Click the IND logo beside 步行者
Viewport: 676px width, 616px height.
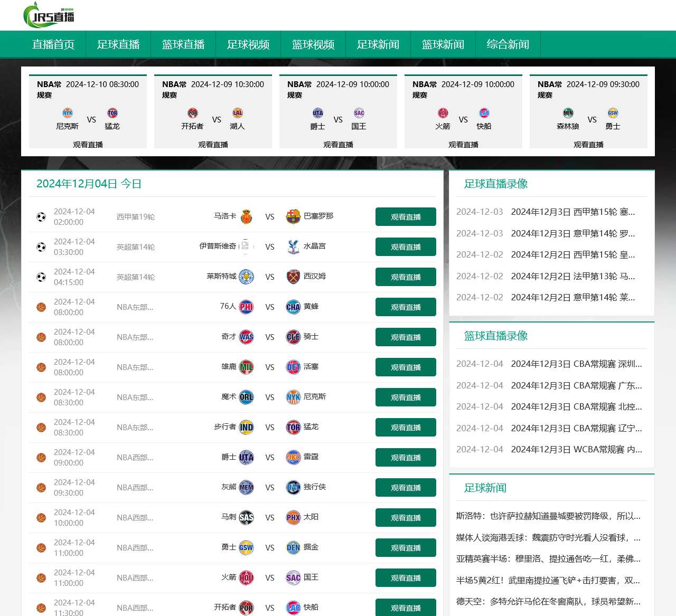tap(246, 427)
